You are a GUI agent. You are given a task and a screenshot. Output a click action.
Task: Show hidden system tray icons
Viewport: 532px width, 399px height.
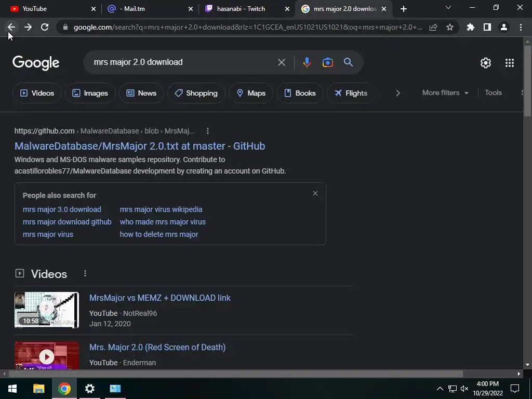pos(440,389)
